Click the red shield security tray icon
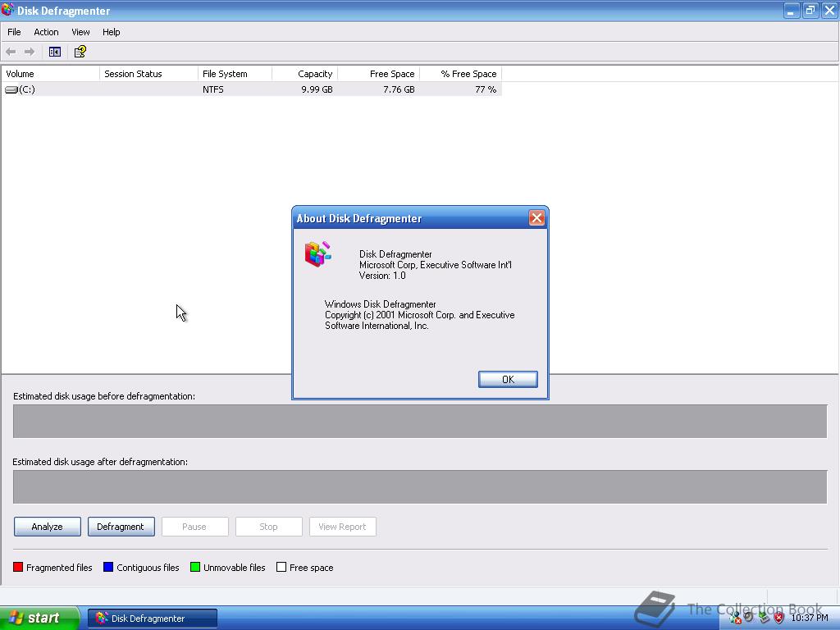The image size is (840, 630). (x=779, y=618)
